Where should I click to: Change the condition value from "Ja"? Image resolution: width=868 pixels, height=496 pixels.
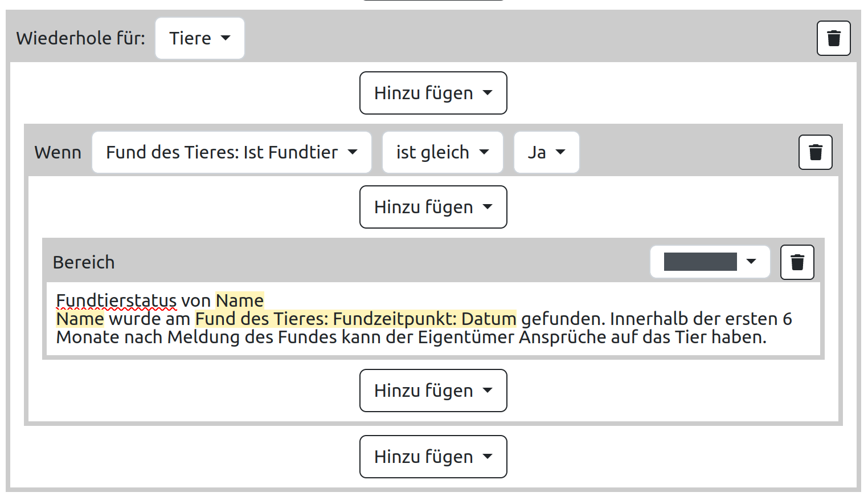coord(546,152)
